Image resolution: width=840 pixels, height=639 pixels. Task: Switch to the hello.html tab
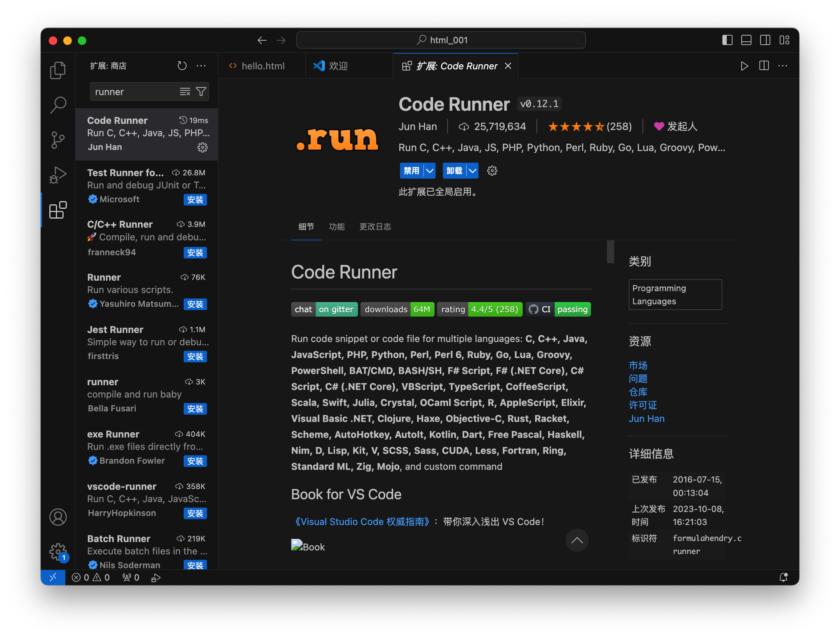click(x=262, y=66)
